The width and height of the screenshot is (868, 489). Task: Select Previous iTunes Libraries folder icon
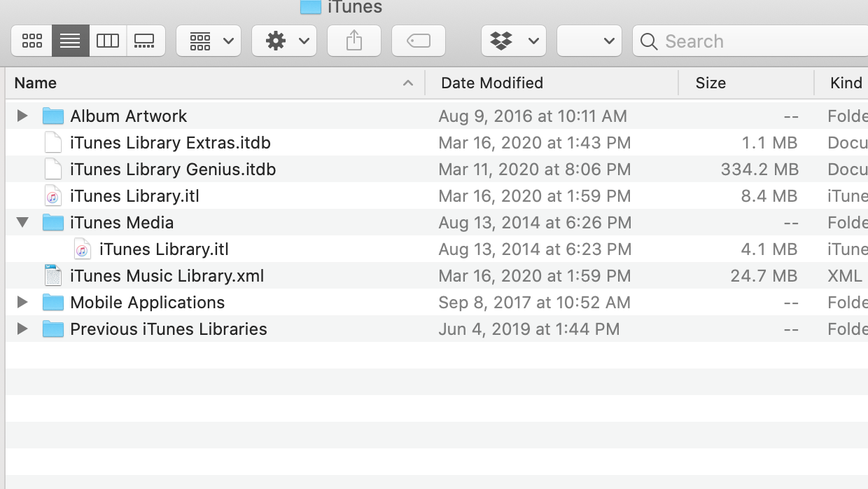[x=53, y=329]
